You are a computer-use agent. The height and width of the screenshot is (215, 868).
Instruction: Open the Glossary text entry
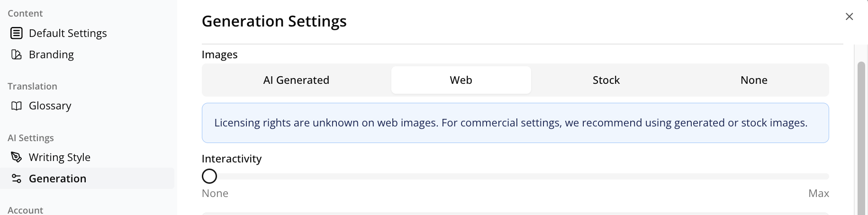(x=50, y=106)
